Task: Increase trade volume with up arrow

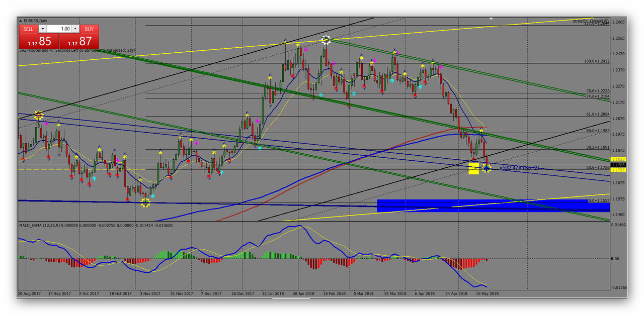Action: (75, 29)
